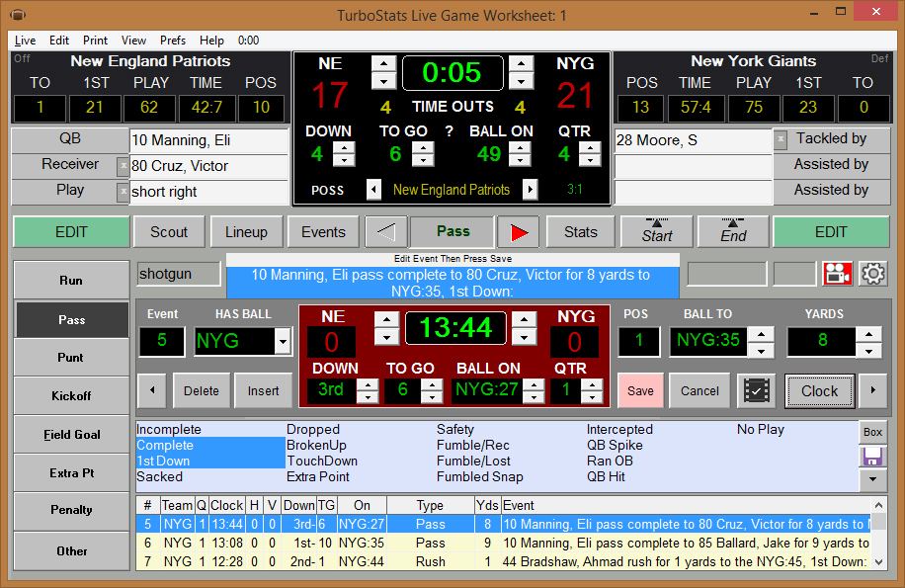Go to previous event with left arrow near Delete
The width and height of the screenshot is (905, 588).
coord(152,390)
